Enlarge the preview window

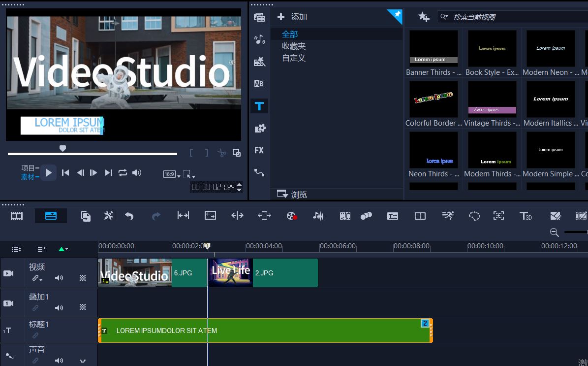click(237, 153)
